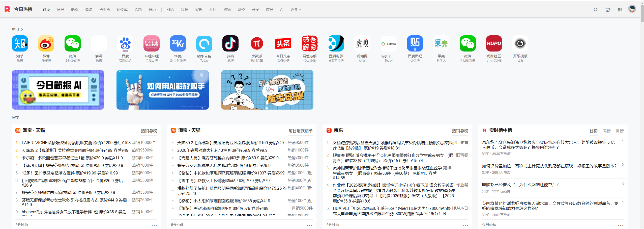This screenshot has height=229, width=644.
Task: Open the 微博热搜榜 icon
Action: pyautogui.click(x=46, y=43)
